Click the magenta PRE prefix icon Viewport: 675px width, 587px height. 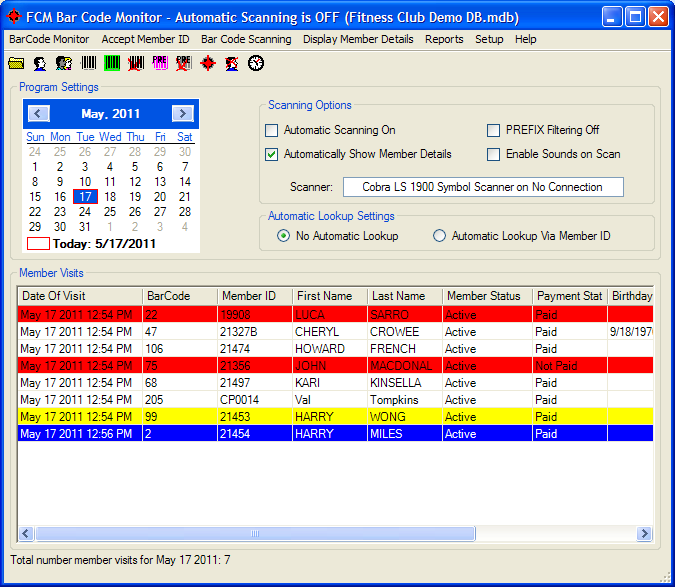160,63
